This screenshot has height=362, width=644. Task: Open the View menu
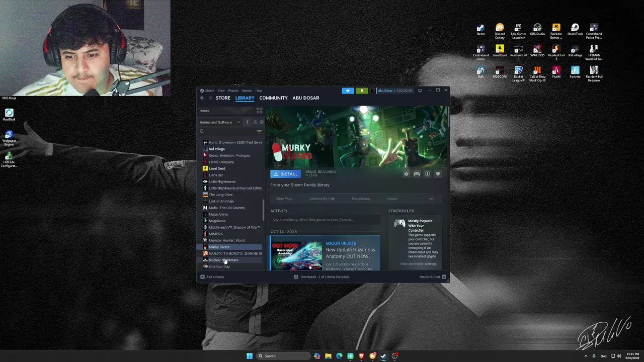(x=221, y=90)
